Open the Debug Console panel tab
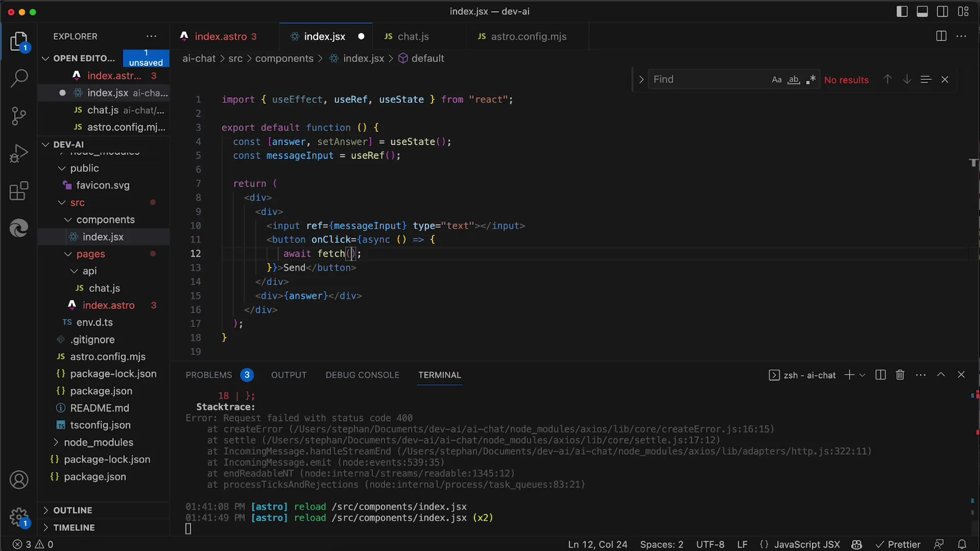 (x=362, y=375)
